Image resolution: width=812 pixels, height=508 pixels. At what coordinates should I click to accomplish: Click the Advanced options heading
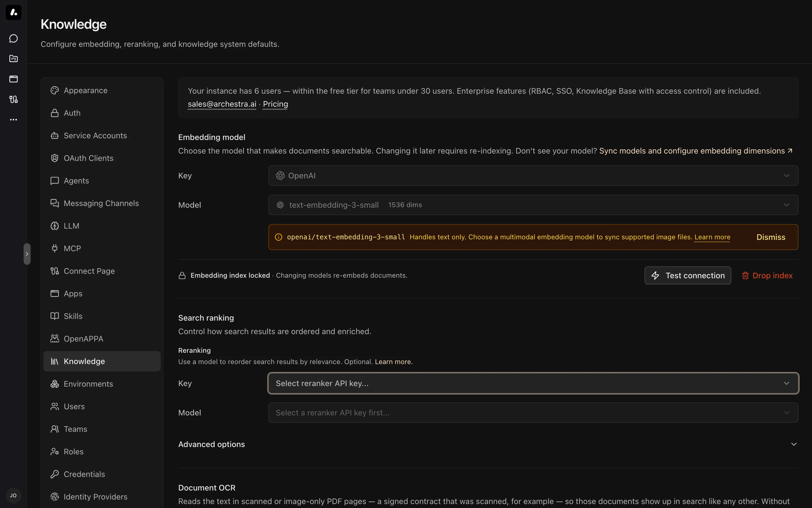coord(211,444)
